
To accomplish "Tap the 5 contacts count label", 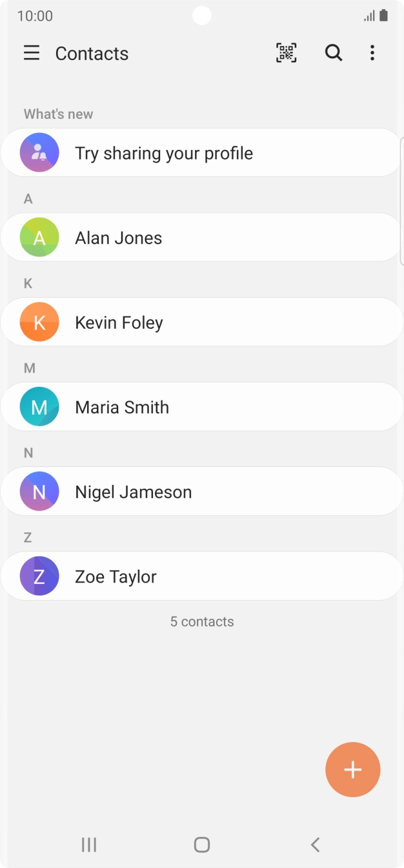I will pyautogui.click(x=201, y=621).
